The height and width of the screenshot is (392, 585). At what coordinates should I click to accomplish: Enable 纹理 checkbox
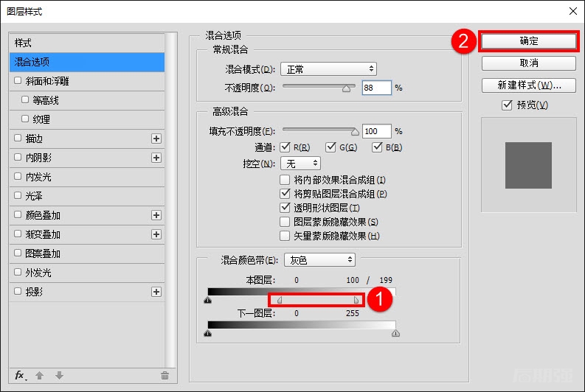click(25, 119)
